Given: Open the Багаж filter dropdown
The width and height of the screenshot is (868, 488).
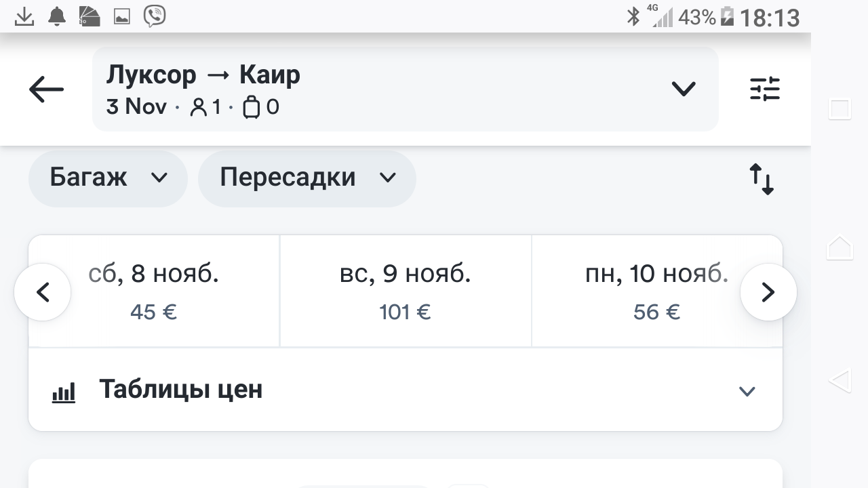Looking at the screenshot, I should pyautogui.click(x=108, y=178).
